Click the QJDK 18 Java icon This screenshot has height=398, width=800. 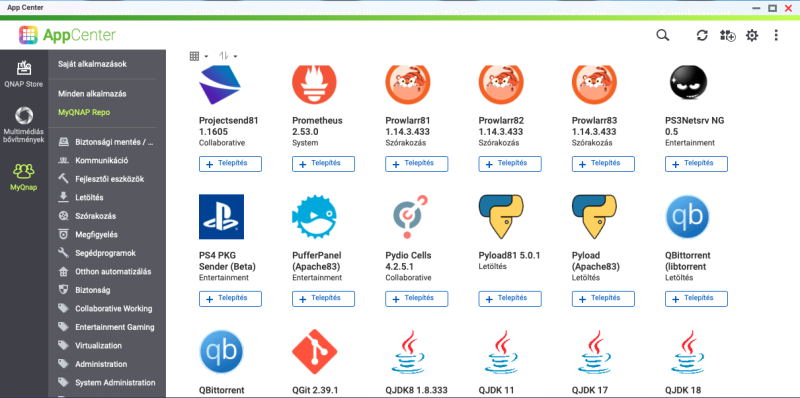688,352
